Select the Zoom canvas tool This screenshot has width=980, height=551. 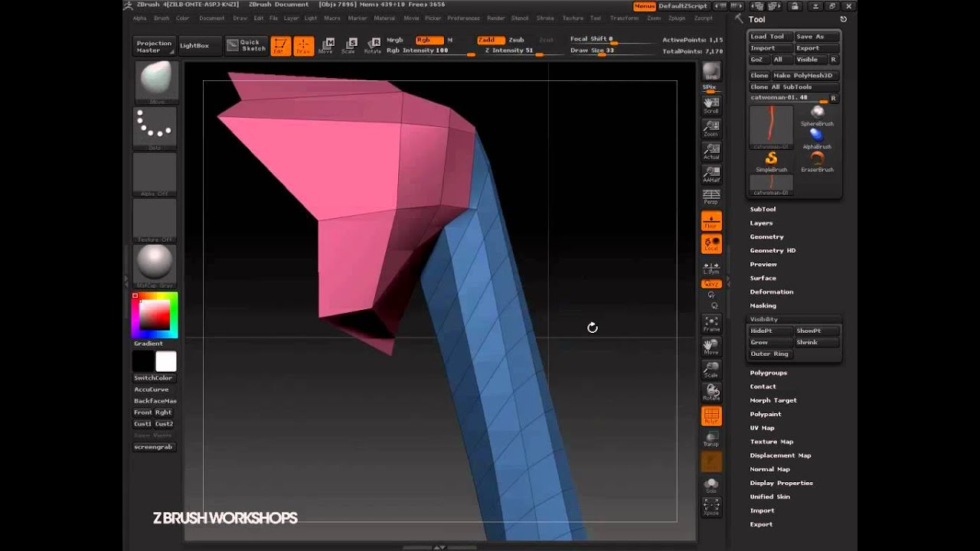(711, 128)
